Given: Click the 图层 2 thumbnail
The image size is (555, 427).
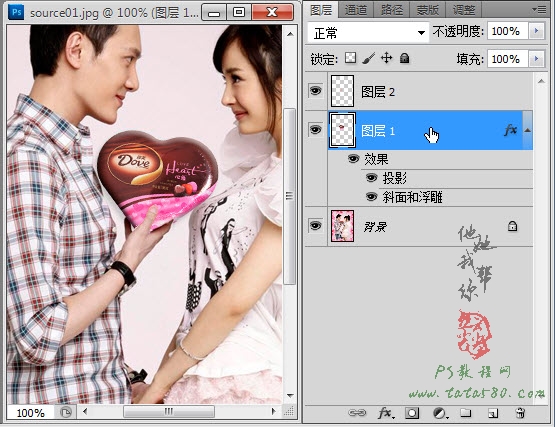Looking at the screenshot, I should click(x=342, y=91).
